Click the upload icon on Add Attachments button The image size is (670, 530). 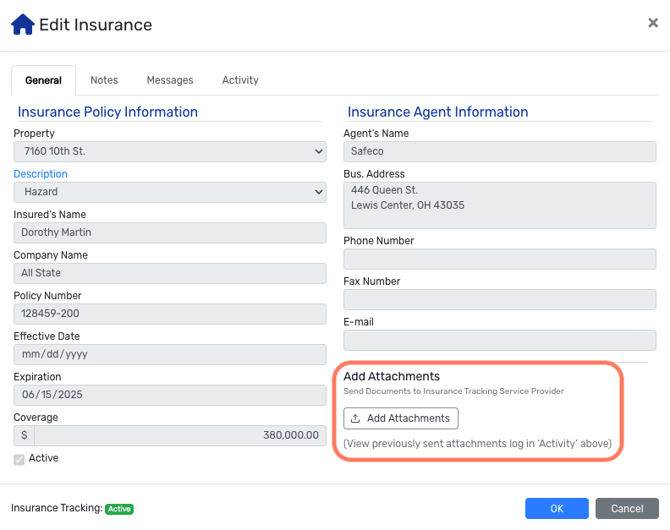pos(355,418)
